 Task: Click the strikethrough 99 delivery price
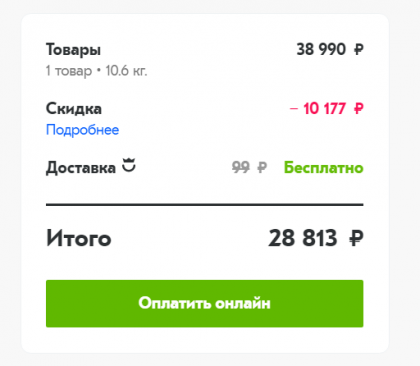coord(241,167)
